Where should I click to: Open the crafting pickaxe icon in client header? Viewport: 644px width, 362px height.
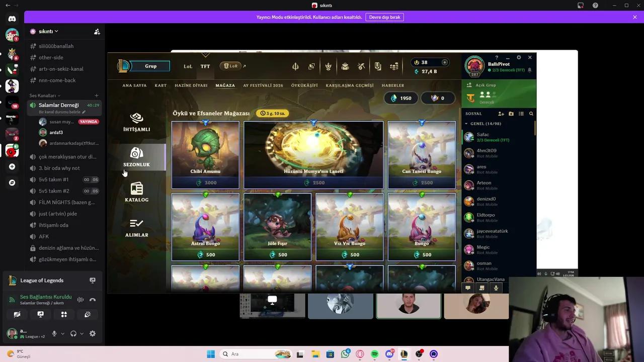point(361,66)
